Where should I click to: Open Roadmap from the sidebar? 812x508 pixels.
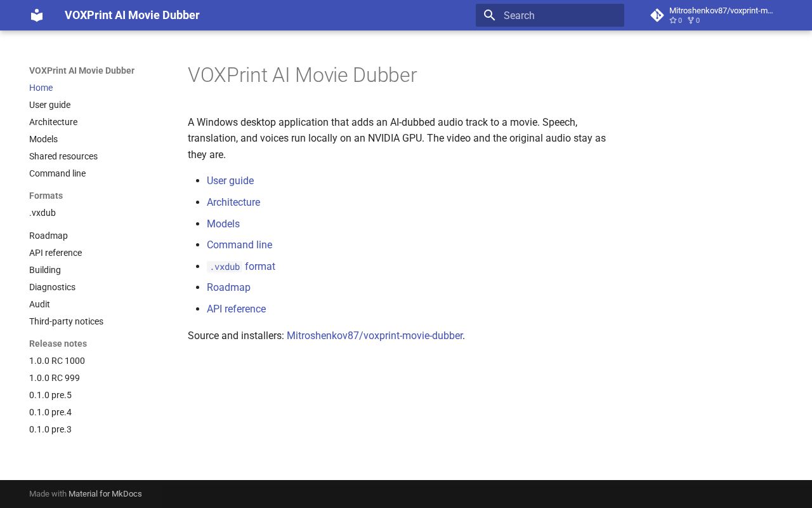[x=48, y=236]
